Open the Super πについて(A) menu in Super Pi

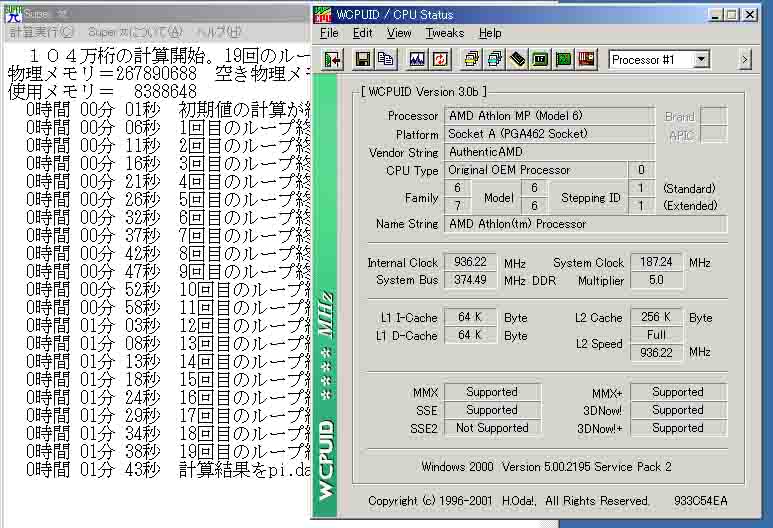point(135,33)
